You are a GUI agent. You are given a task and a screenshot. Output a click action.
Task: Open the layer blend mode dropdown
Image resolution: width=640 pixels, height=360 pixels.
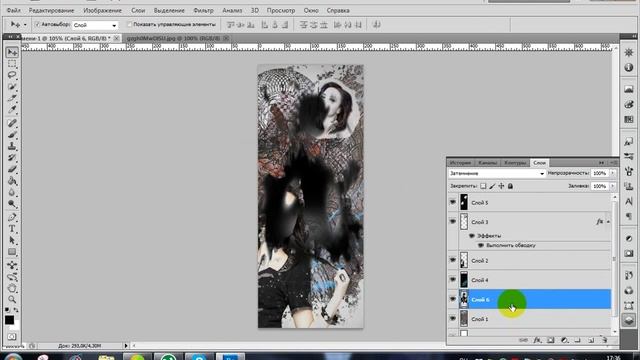497,173
